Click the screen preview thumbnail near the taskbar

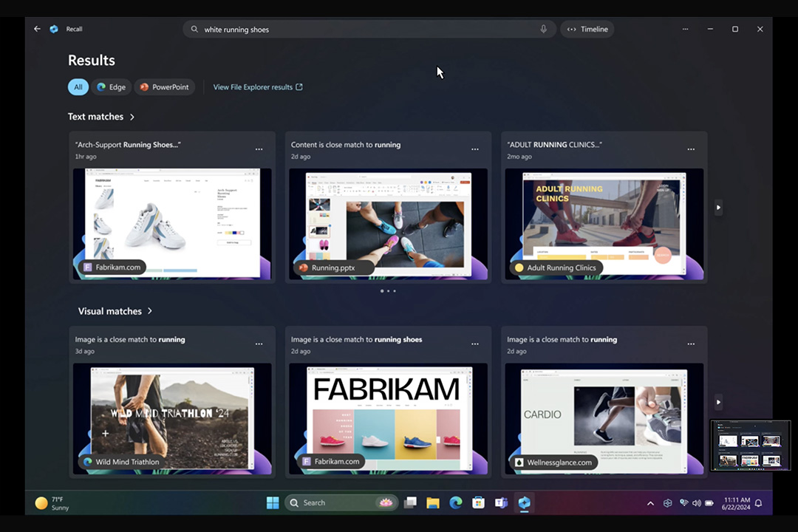[x=751, y=446]
